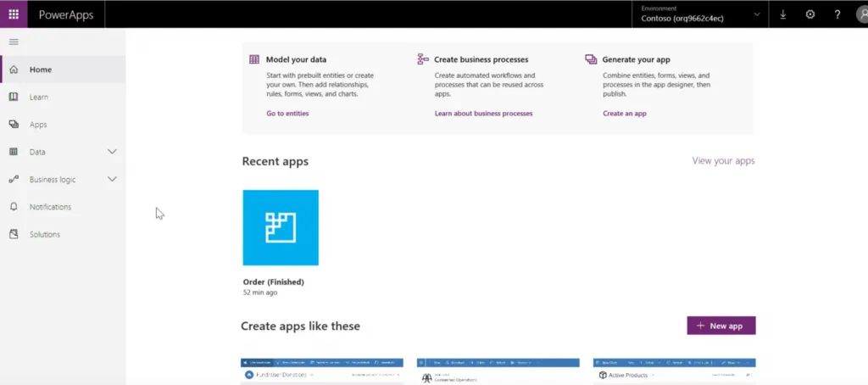
Task: Open the Environment Contoso dropdown
Action: point(700,14)
